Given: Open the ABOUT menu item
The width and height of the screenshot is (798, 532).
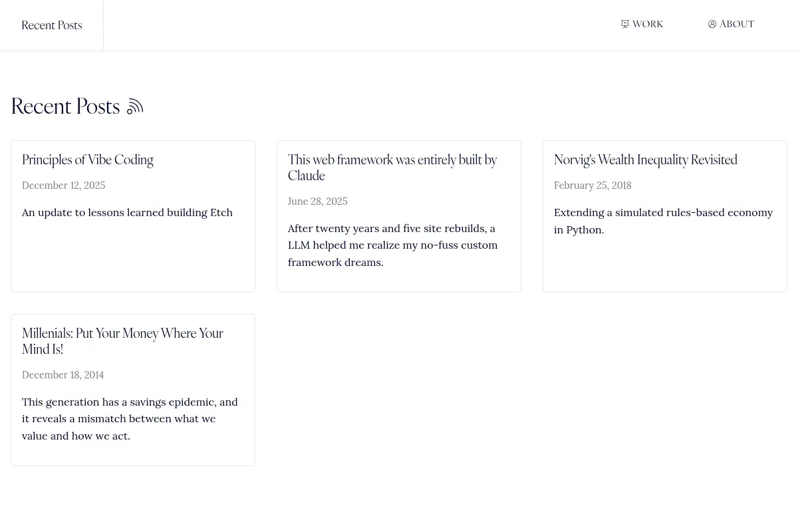Looking at the screenshot, I should (731, 24).
